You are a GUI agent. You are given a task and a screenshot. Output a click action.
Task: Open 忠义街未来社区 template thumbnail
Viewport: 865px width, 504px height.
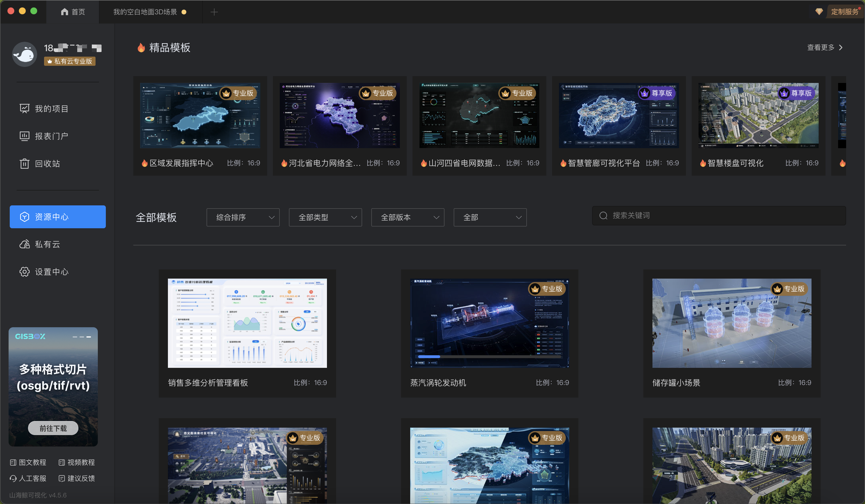click(247, 466)
